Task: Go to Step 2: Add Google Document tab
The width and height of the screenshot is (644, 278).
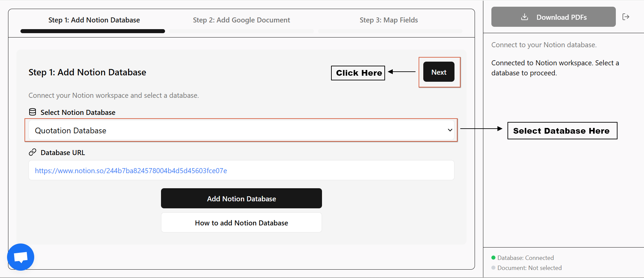Action: [241, 20]
